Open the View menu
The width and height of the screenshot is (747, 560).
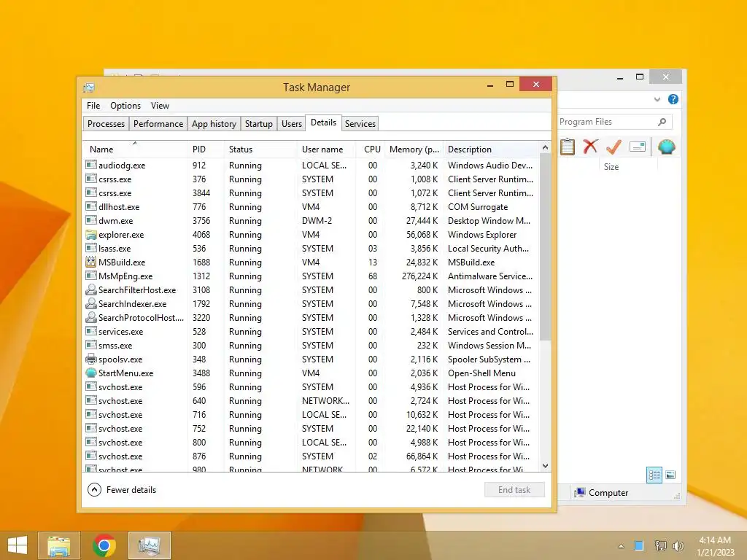[x=160, y=106]
